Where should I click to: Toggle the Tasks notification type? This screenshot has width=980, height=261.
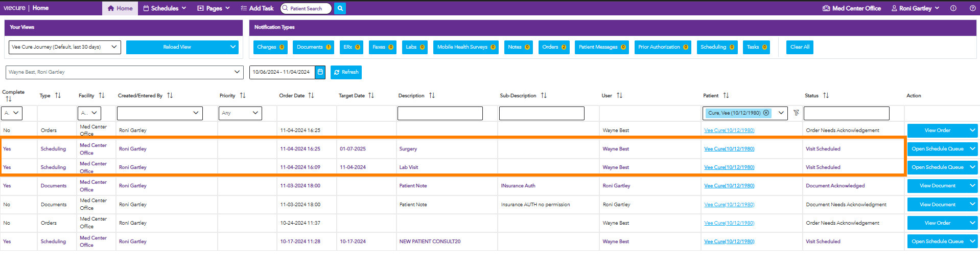(756, 47)
